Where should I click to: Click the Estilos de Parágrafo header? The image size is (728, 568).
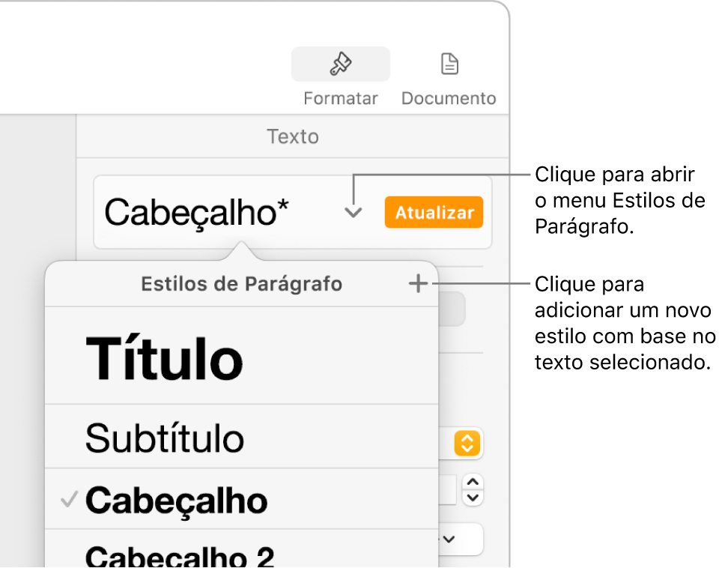click(241, 284)
